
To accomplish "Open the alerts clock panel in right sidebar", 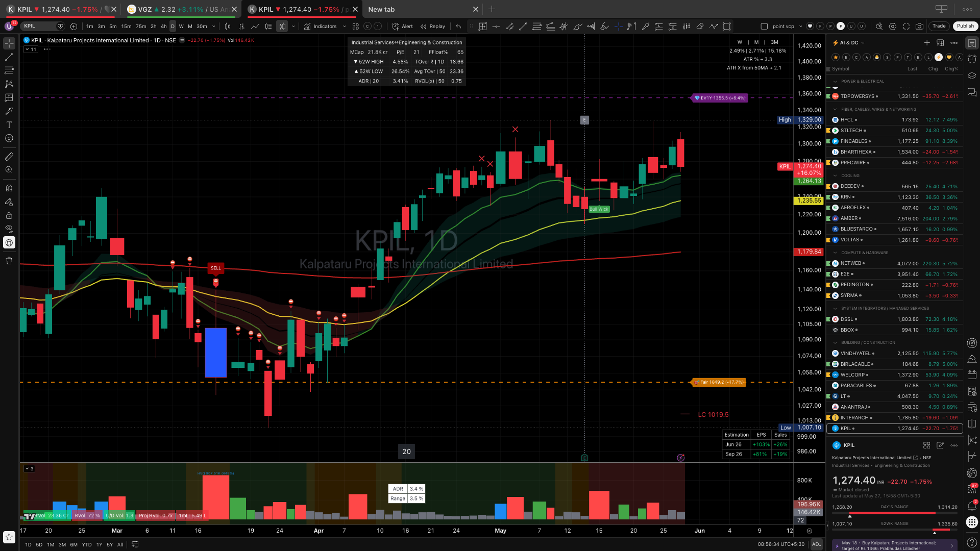I will [x=972, y=59].
